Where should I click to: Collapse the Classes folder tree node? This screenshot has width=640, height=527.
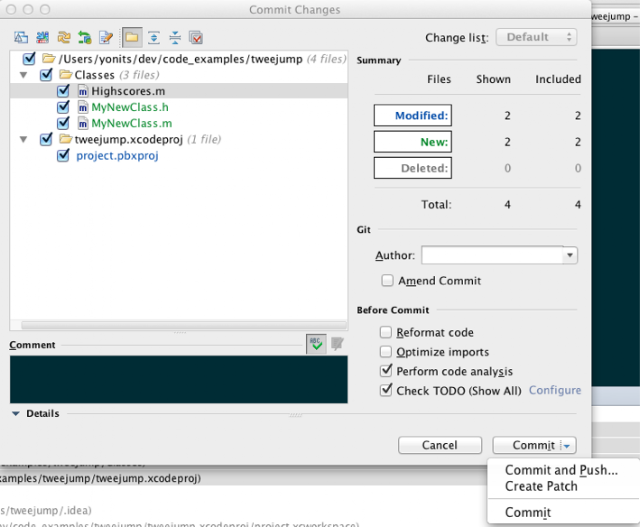[24, 75]
